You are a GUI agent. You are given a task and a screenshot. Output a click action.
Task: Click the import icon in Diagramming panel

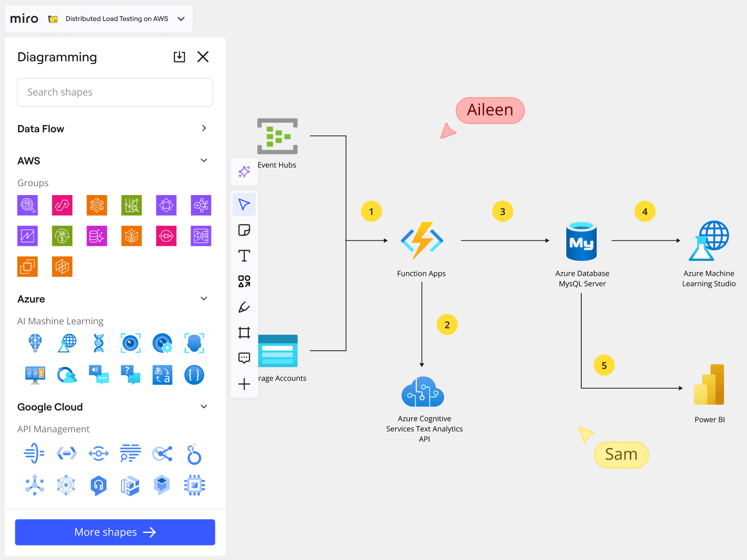pyautogui.click(x=179, y=57)
